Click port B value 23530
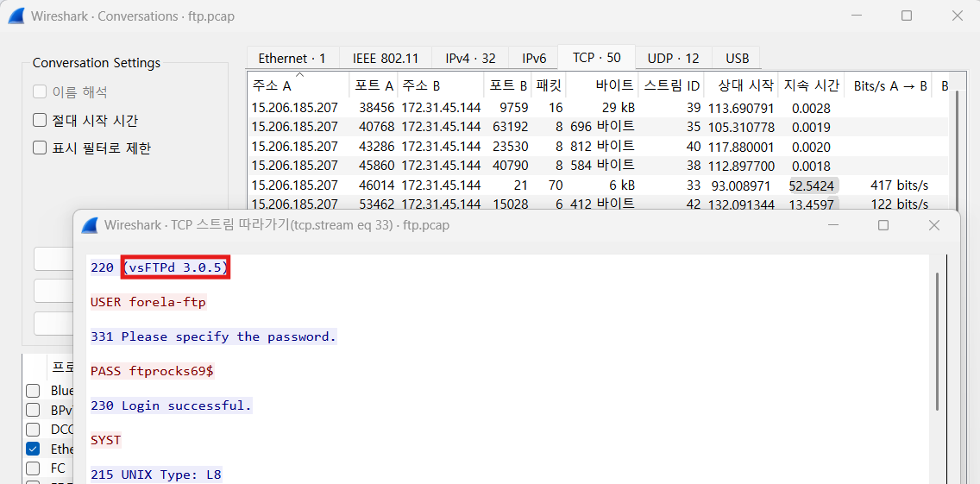 pyautogui.click(x=511, y=147)
